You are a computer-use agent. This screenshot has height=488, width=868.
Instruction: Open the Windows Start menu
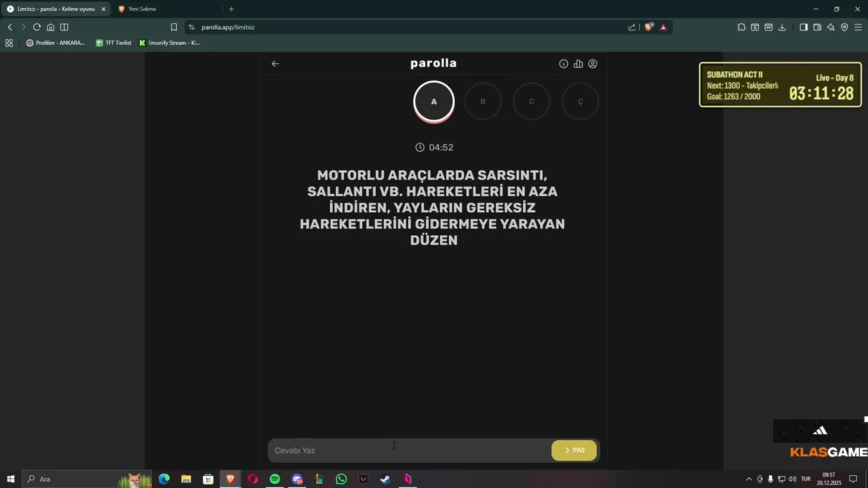click(11, 479)
